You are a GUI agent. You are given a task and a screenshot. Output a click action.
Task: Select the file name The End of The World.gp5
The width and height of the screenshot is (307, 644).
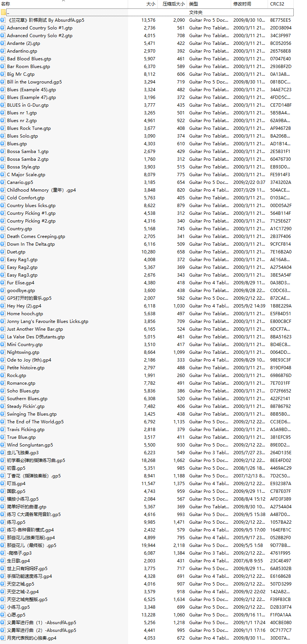35,422
